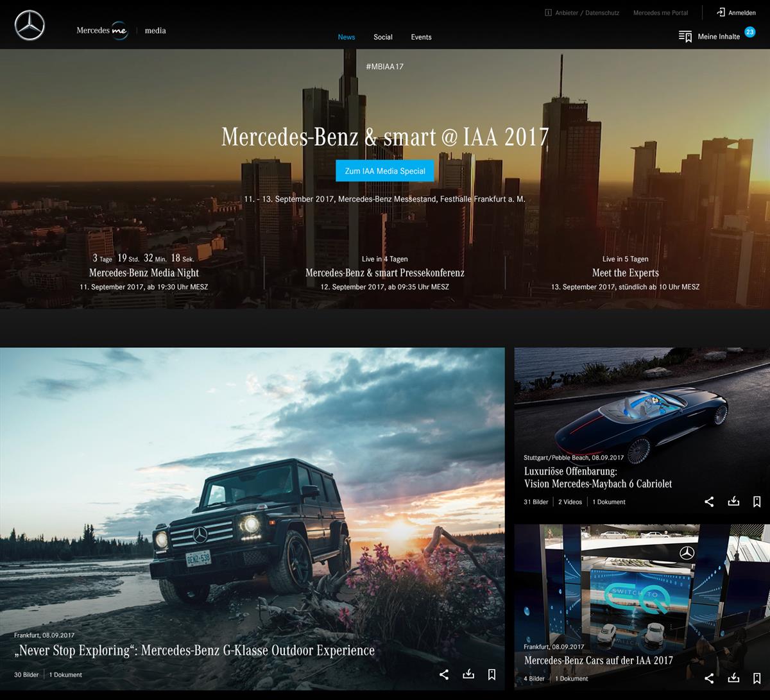Open Mercedes-Benz Cars auf der IAA 2017 headline
This screenshot has height=700, width=770.
coord(599,660)
